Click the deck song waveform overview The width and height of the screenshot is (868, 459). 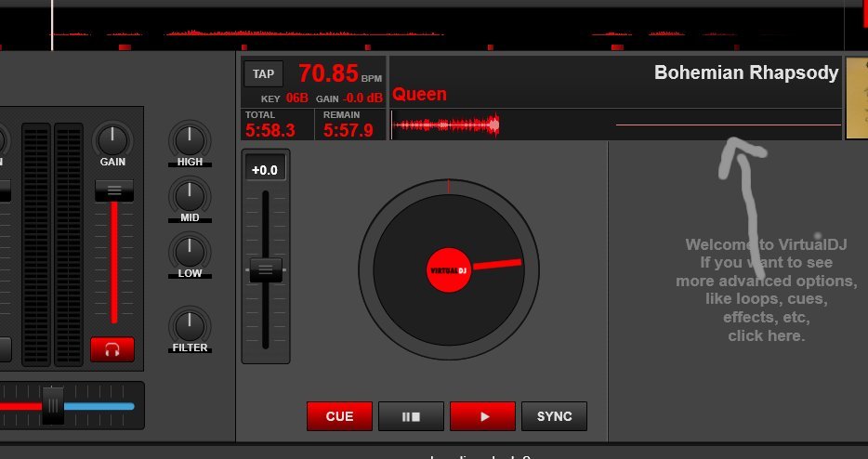pos(615,125)
